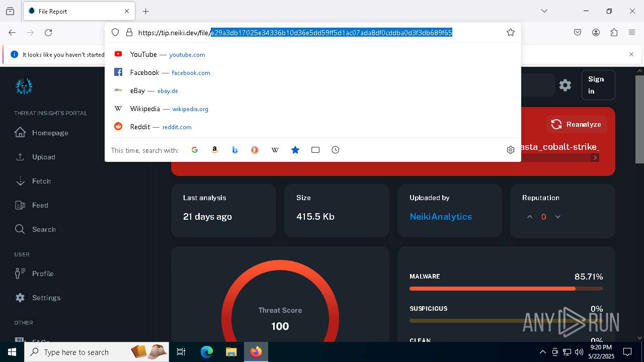Screen dimensions: 644x362
Task: Click the page vertical scrollbar
Action: point(639,119)
